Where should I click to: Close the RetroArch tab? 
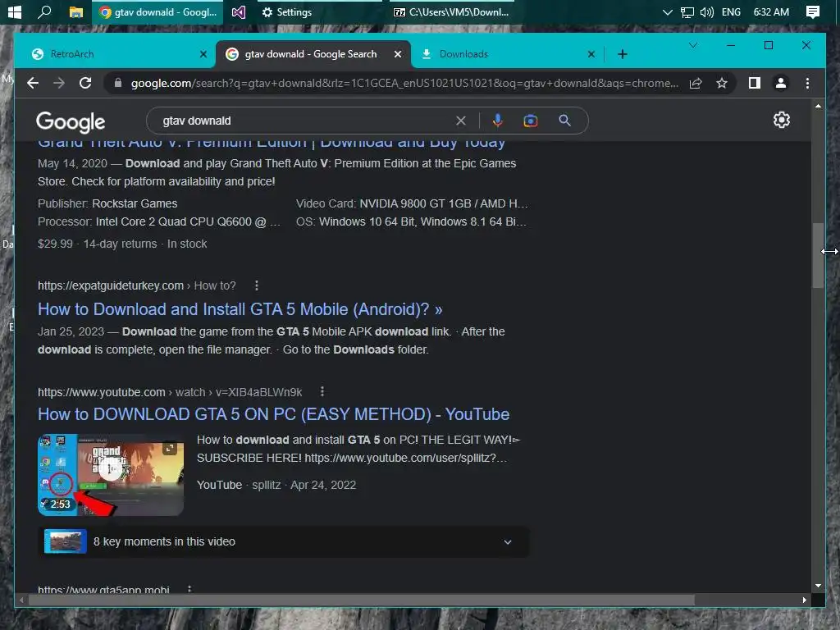point(203,54)
